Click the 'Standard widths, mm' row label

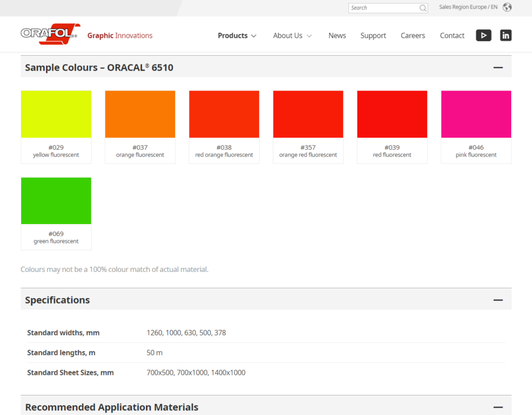[x=63, y=333]
